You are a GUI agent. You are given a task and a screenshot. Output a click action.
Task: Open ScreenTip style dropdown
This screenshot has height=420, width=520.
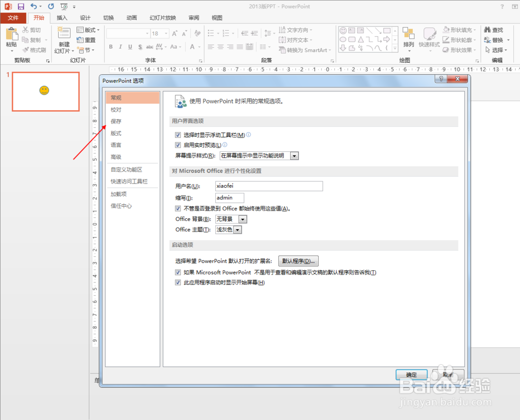[294, 156]
